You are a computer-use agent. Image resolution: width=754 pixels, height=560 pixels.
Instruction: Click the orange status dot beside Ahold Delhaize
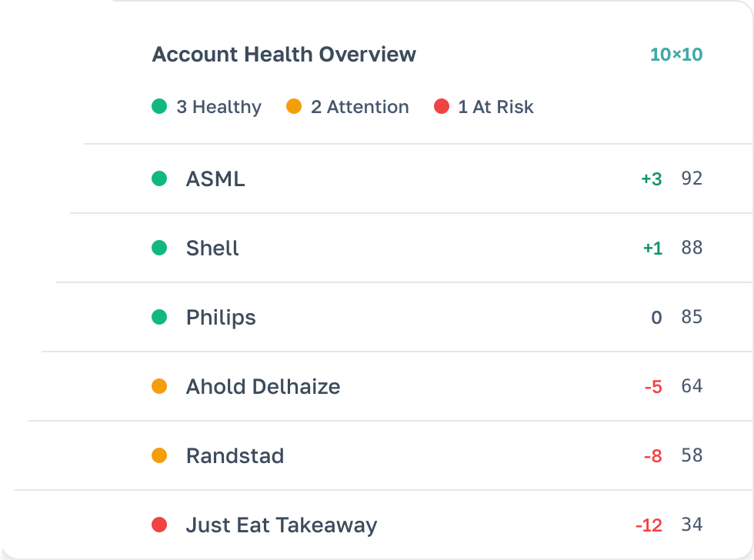(x=159, y=386)
